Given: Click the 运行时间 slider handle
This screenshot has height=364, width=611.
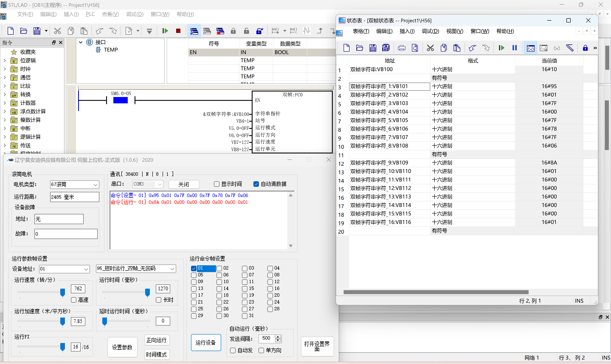Looking at the screenshot, I should [147, 292].
